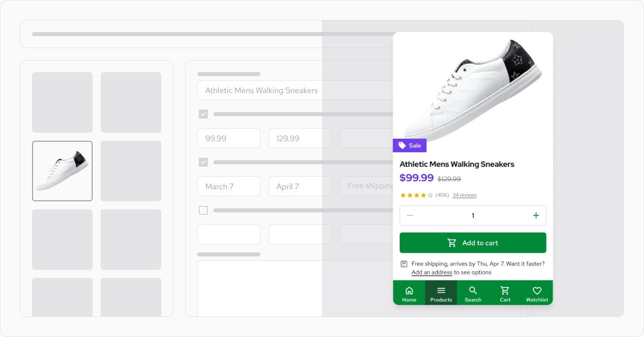Click the April 7 date field
644x337 pixels.
tap(300, 186)
